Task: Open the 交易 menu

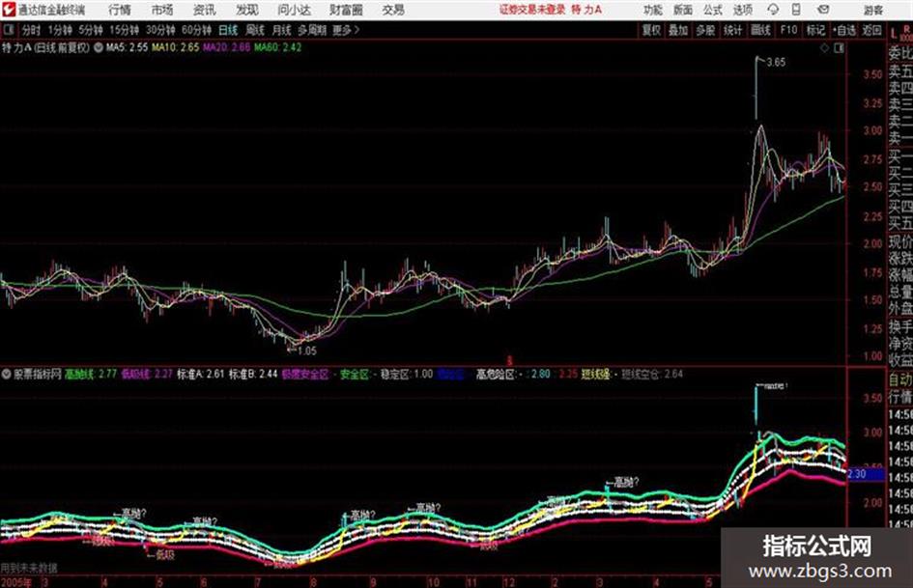Action: tap(393, 10)
